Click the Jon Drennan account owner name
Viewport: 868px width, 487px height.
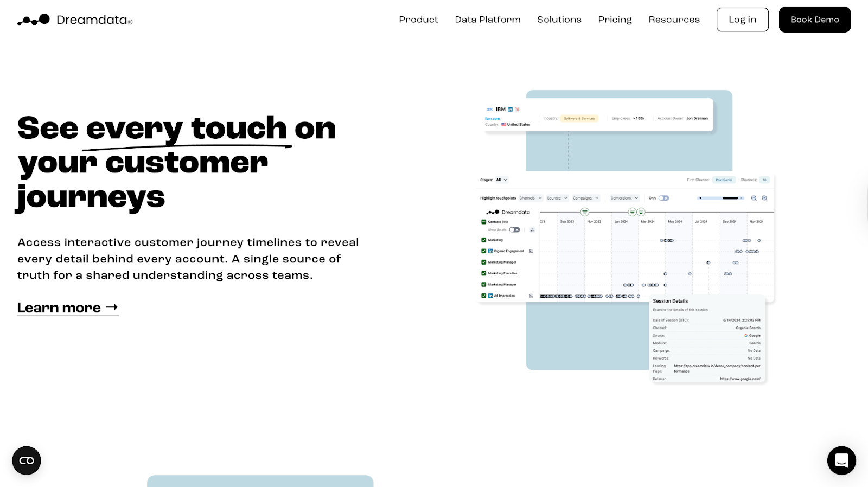[697, 118]
